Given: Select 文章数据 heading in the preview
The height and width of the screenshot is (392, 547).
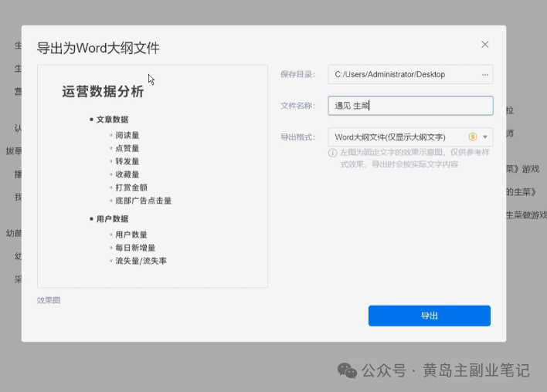Looking at the screenshot, I should pyautogui.click(x=112, y=120).
